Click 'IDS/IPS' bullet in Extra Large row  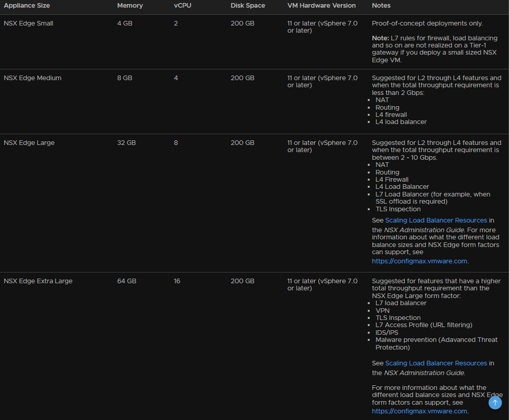point(387,333)
